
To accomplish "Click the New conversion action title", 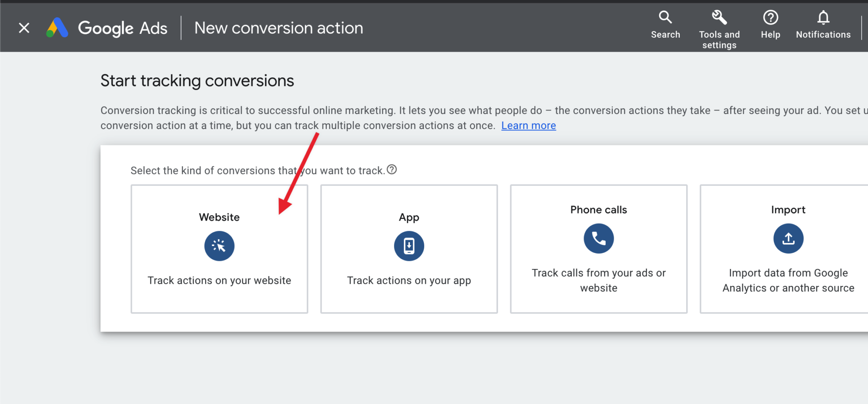I will point(278,28).
